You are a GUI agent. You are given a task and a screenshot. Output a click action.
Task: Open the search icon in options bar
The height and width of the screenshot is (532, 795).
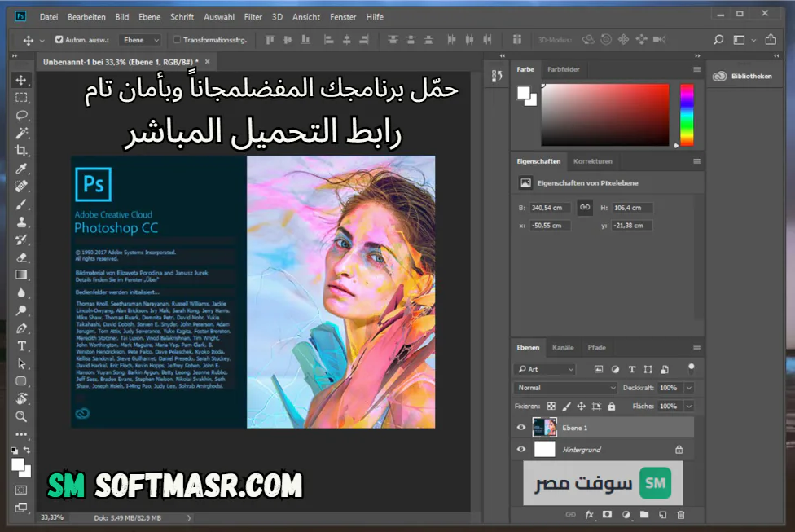click(718, 40)
